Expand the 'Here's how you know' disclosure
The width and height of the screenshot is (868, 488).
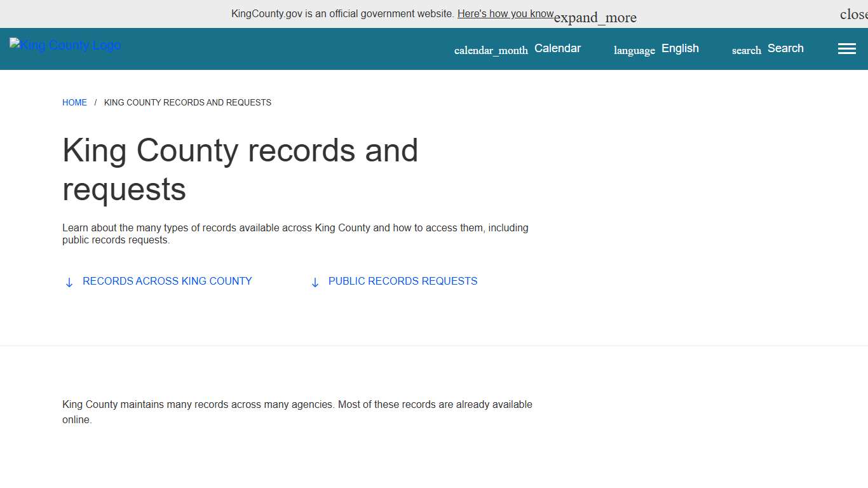click(505, 13)
